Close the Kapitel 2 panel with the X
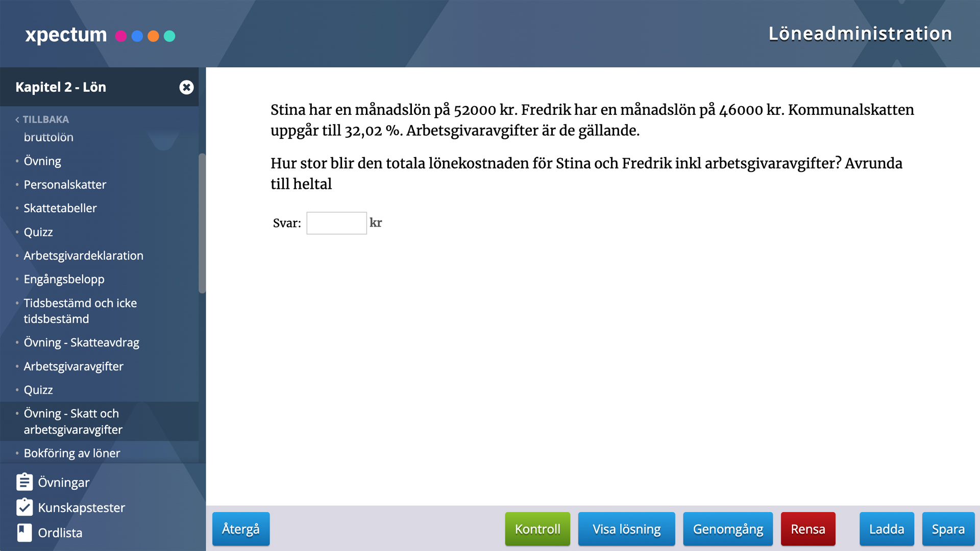 click(187, 87)
